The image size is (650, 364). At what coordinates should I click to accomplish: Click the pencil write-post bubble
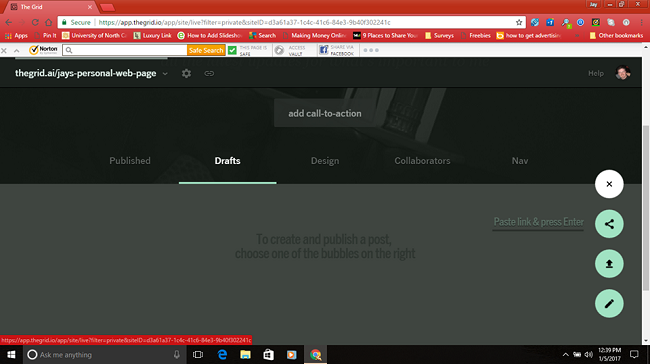(x=609, y=303)
